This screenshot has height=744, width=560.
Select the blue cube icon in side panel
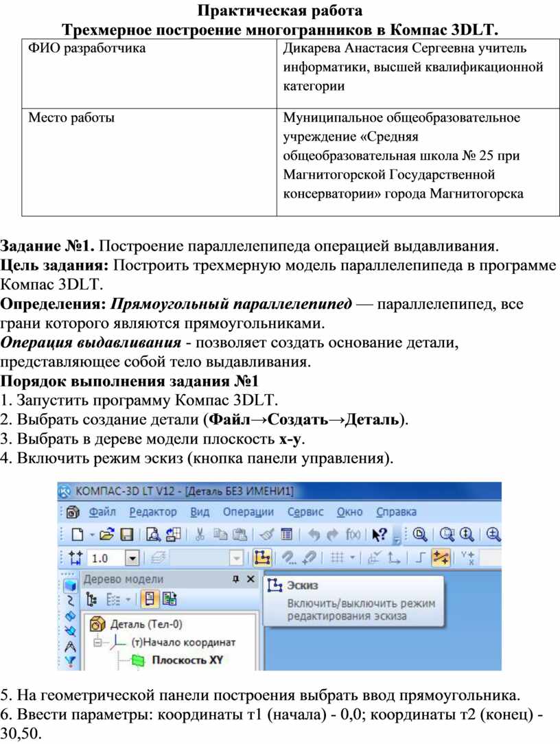[x=70, y=585]
